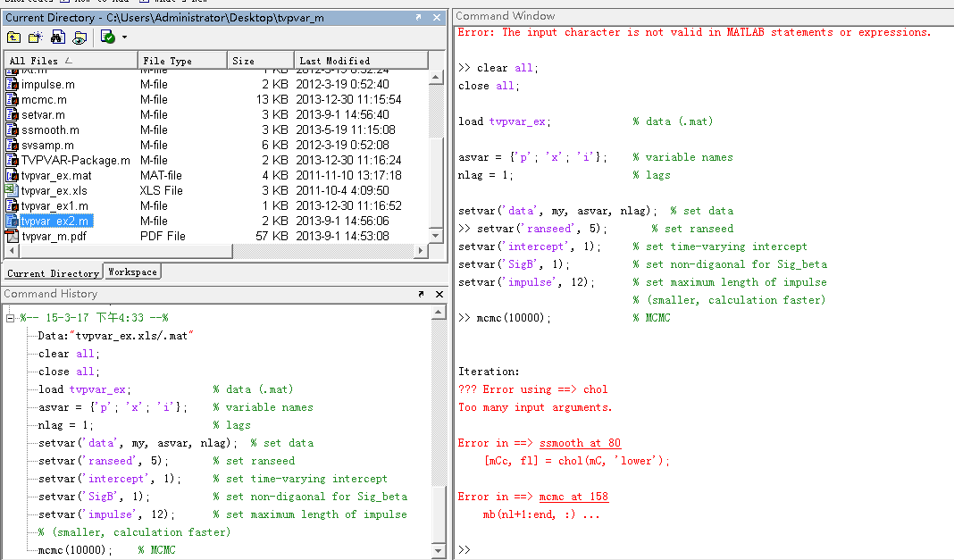Switch to the Workspace tab
The width and height of the screenshot is (954, 560).
click(x=132, y=272)
